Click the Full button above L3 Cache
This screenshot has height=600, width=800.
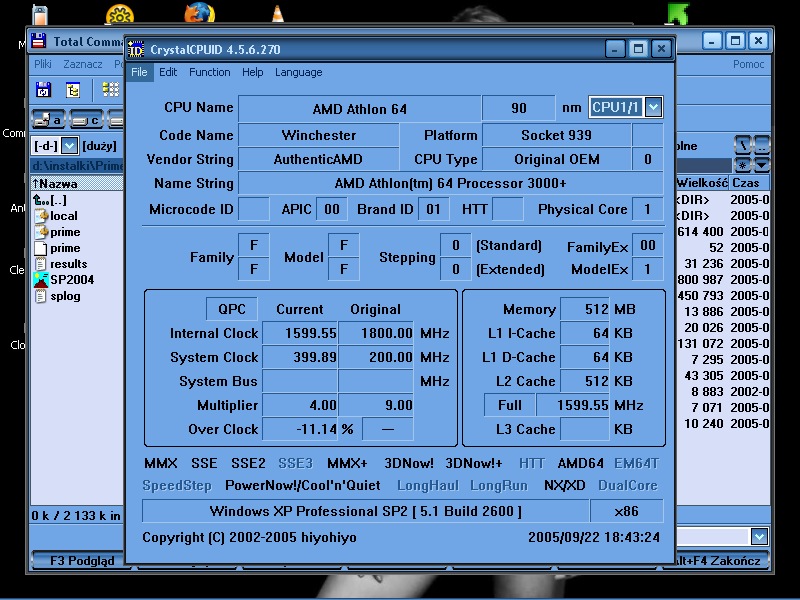[x=510, y=405]
